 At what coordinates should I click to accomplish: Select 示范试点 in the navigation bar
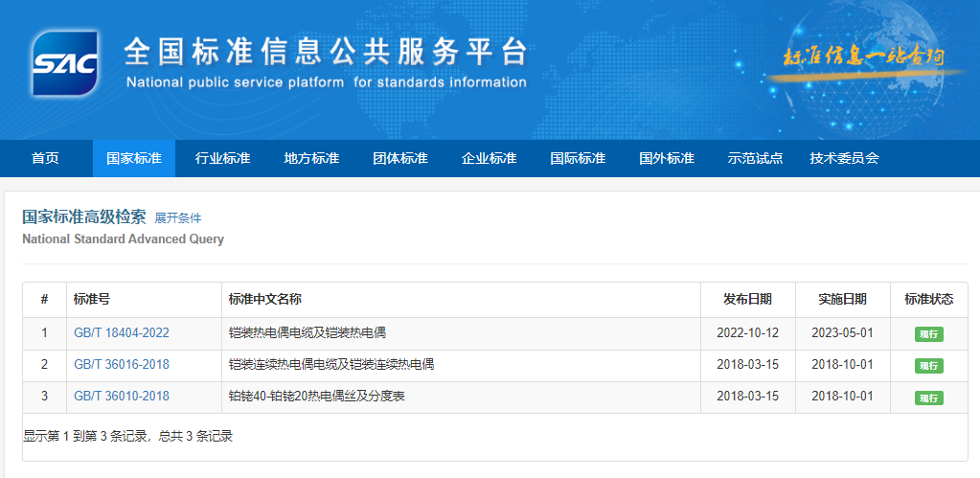click(755, 159)
